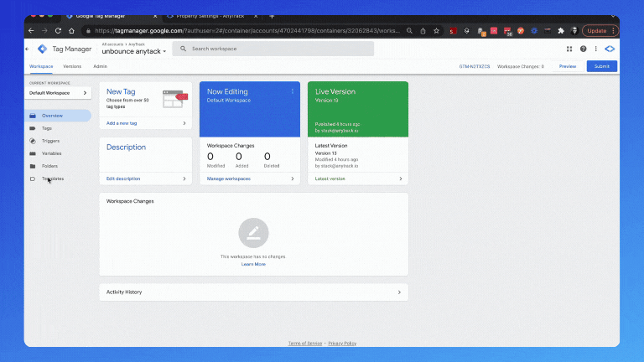Click the Learn More link
Screen dimensions: 644x362
pyautogui.click(x=253, y=264)
